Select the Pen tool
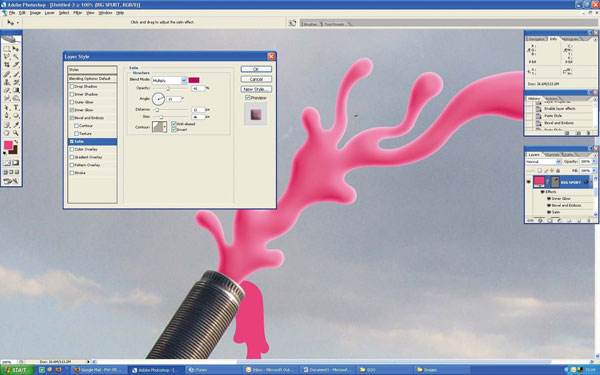 point(7,116)
